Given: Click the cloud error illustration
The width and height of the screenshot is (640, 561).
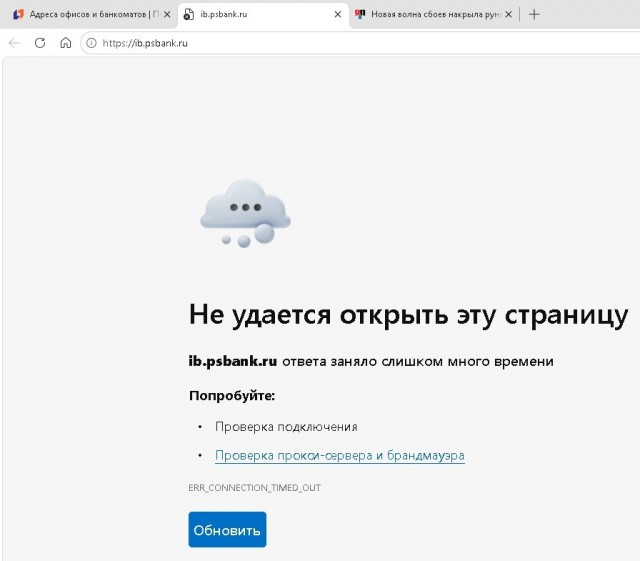Looking at the screenshot, I should coord(245,213).
